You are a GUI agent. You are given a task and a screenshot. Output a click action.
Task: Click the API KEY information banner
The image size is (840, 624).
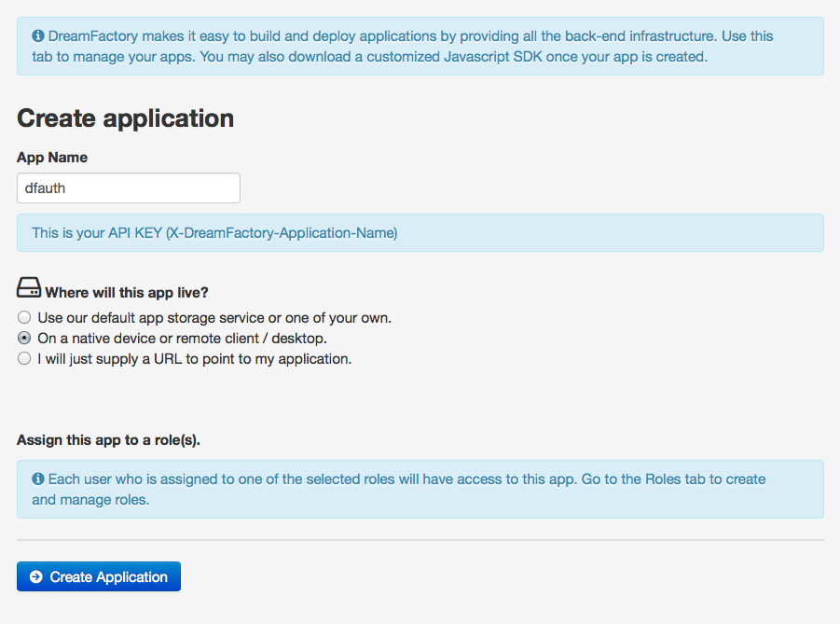click(x=420, y=232)
